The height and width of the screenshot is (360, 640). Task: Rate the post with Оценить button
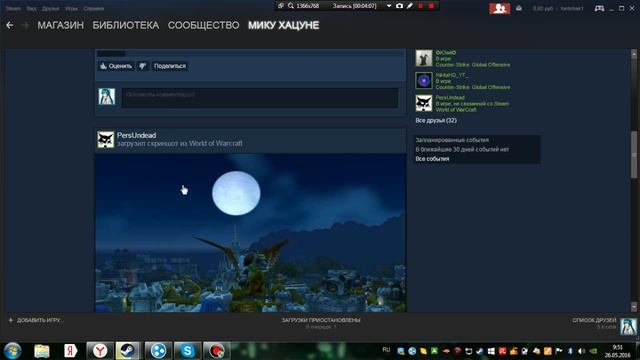(x=116, y=66)
